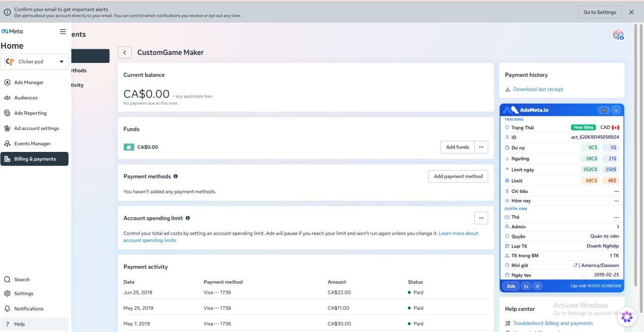Image resolution: width=644 pixels, height=332 pixels.
Task: Open the profile avatar in the top right
Action: point(618,35)
